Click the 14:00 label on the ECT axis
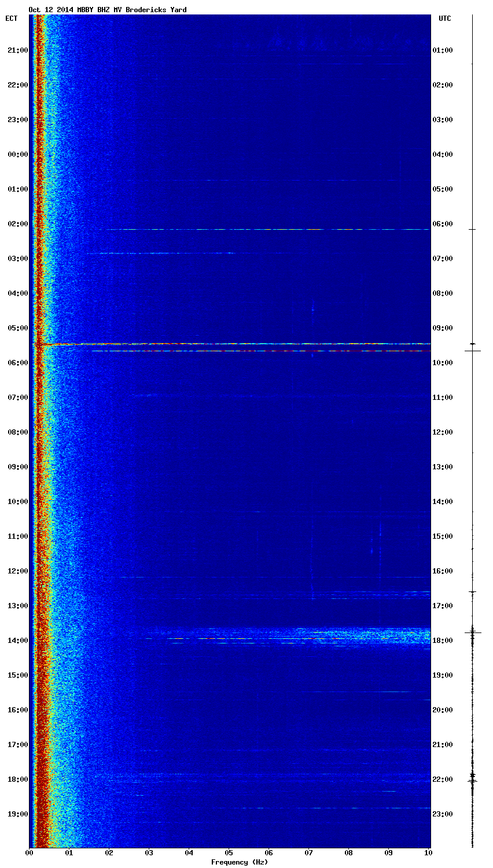Screen dimensions: 493x868 17,641
